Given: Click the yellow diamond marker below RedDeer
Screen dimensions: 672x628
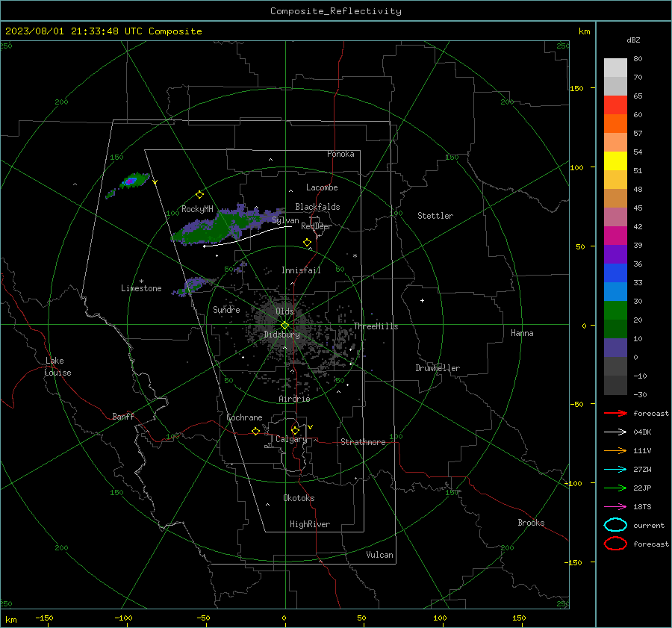Looking at the screenshot, I should [308, 243].
